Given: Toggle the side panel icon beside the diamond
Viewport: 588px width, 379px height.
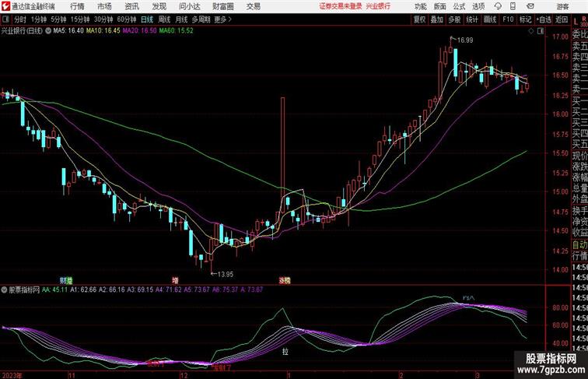Looking at the screenshot, I should coord(541,31).
